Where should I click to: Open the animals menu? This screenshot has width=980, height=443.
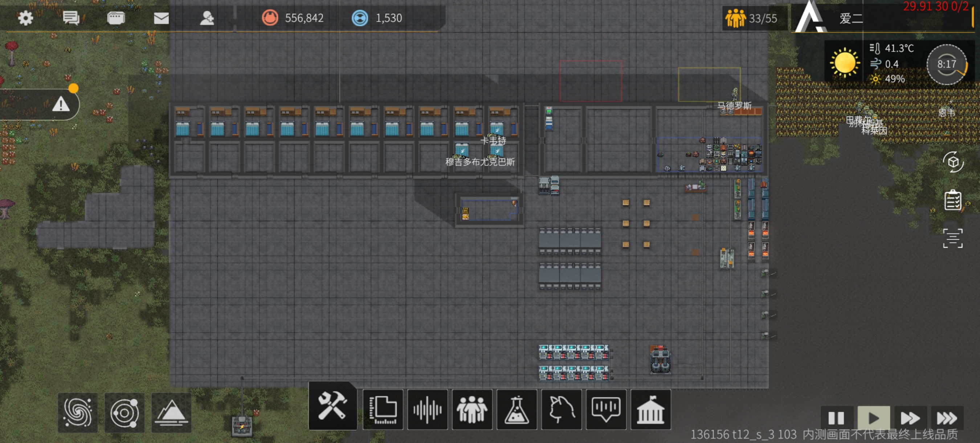coord(562,410)
